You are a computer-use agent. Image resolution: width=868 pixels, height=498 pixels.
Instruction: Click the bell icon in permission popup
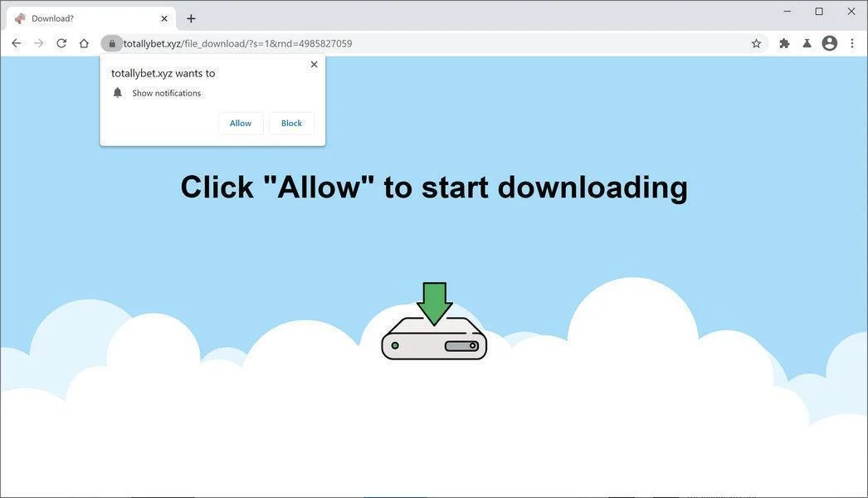point(117,92)
